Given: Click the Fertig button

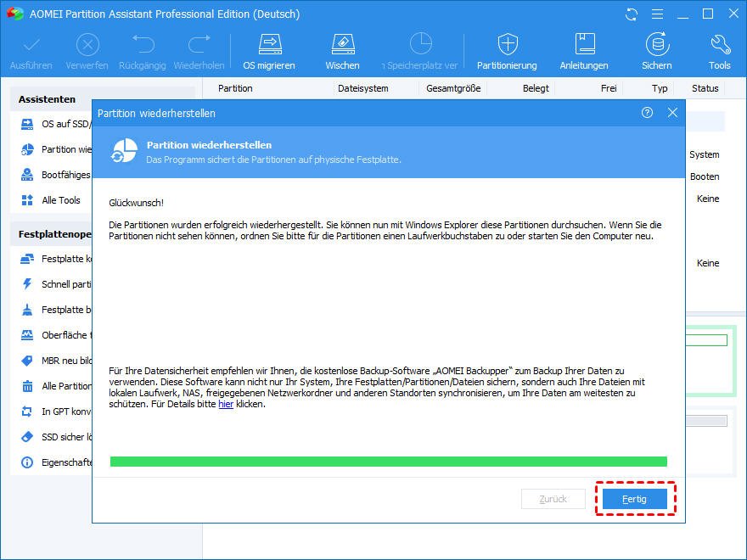Looking at the screenshot, I should tap(635, 499).
